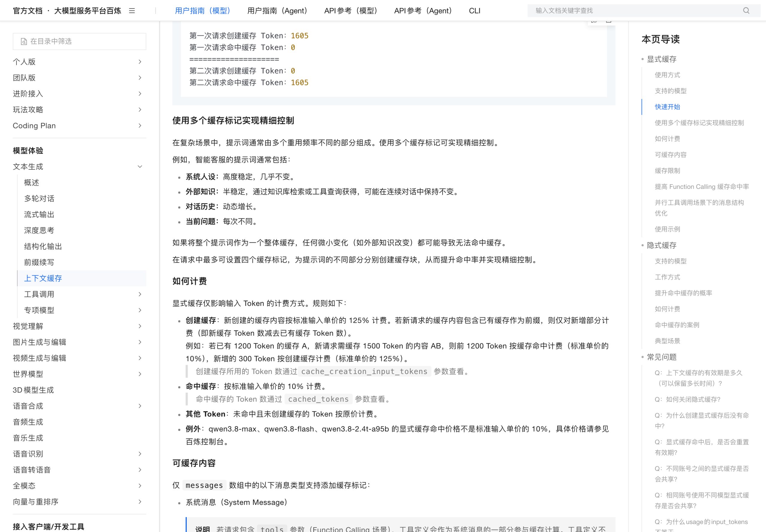The image size is (766, 532).
Task: Click the search magnifier icon
Action: [x=746, y=11]
